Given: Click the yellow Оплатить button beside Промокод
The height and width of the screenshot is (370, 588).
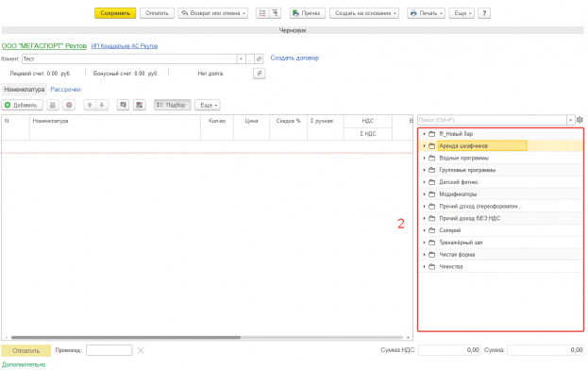Looking at the screenshot, I should point(25,350).
